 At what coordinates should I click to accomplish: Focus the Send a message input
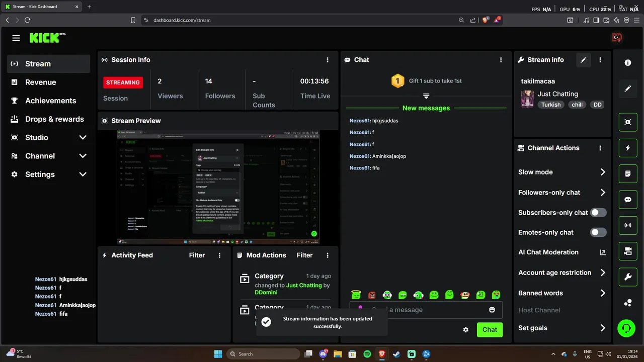coord(426,310)
